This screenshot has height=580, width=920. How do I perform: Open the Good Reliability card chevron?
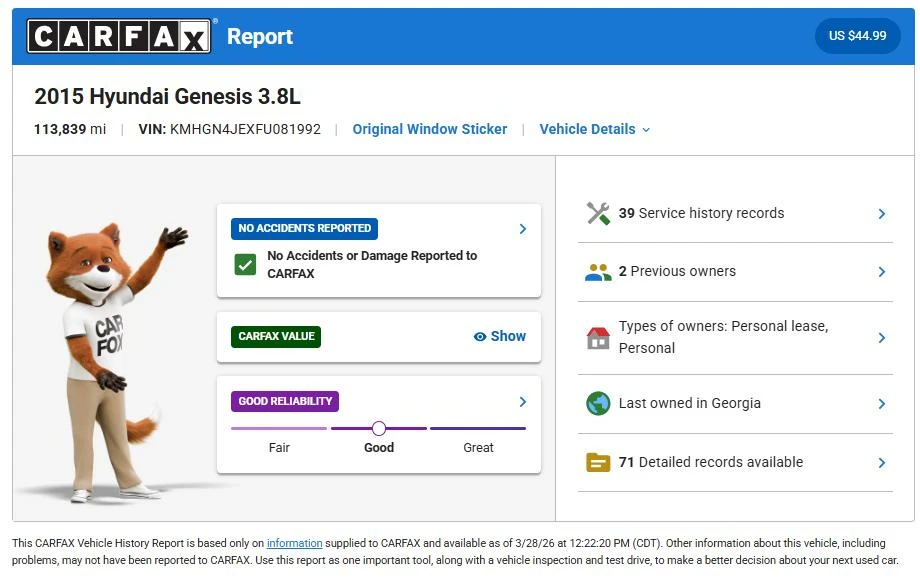(523, 402)
